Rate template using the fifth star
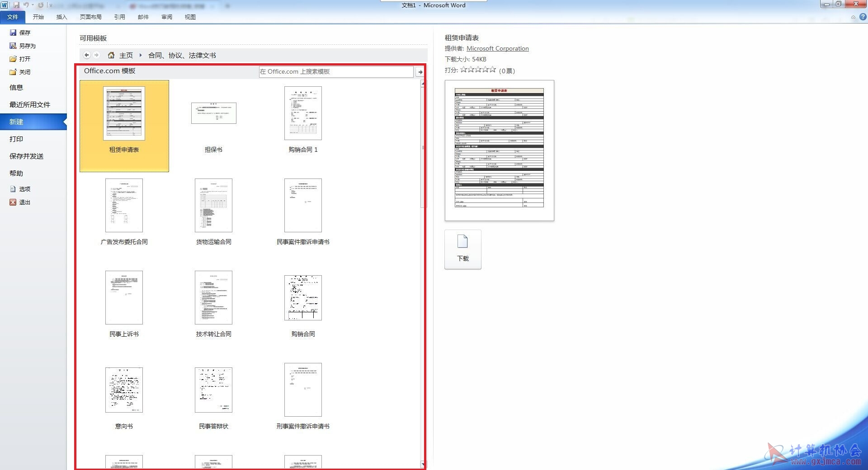Image resolution: width=868 pixels, height=470 pixels. point(492,70)
